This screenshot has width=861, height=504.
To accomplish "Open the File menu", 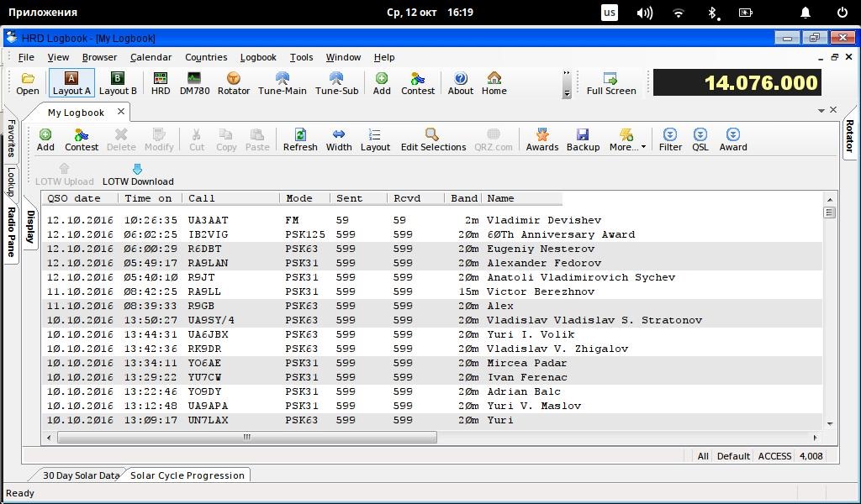I will [x=26, y=57].
